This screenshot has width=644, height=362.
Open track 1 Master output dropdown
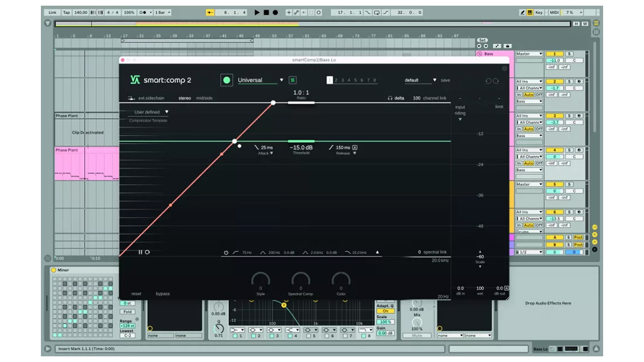pyautogui.click(x=529, y=54)
